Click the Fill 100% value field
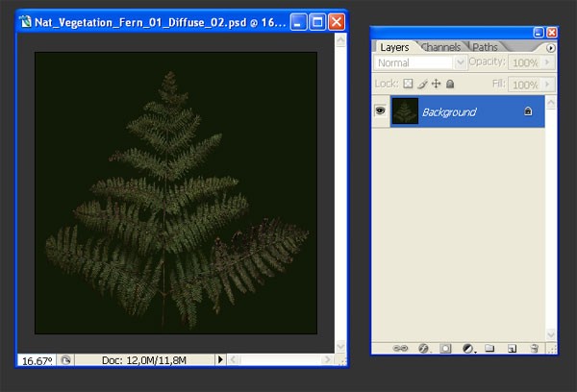The width and height of the screenshot is (577, 392). click(525, 85)
